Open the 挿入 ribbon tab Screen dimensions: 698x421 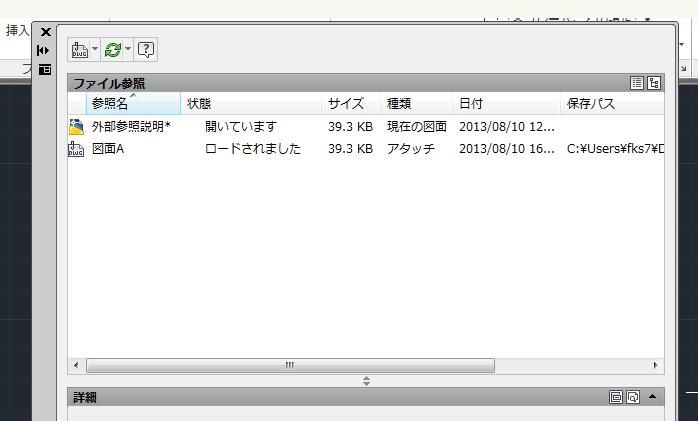coord(17,30)
